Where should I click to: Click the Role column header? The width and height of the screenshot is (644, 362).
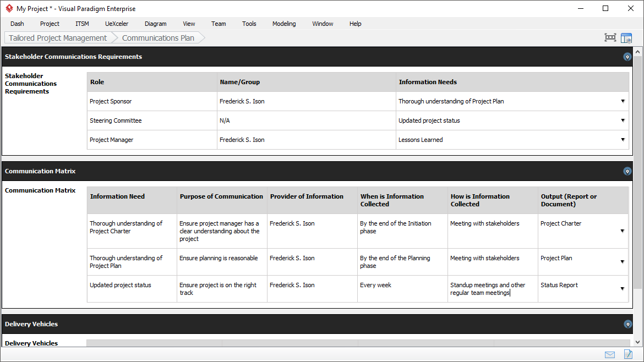tap(152, 82)
